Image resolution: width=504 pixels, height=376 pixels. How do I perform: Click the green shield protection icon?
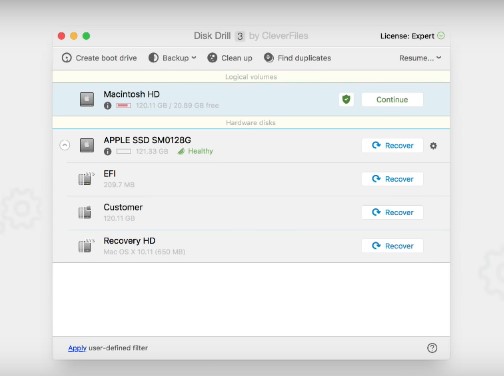click(346, 99)
